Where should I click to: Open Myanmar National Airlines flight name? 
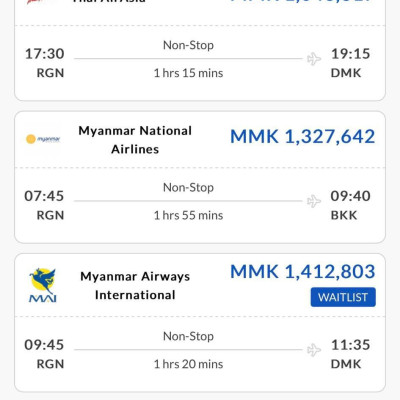click(x=135, y=140)
